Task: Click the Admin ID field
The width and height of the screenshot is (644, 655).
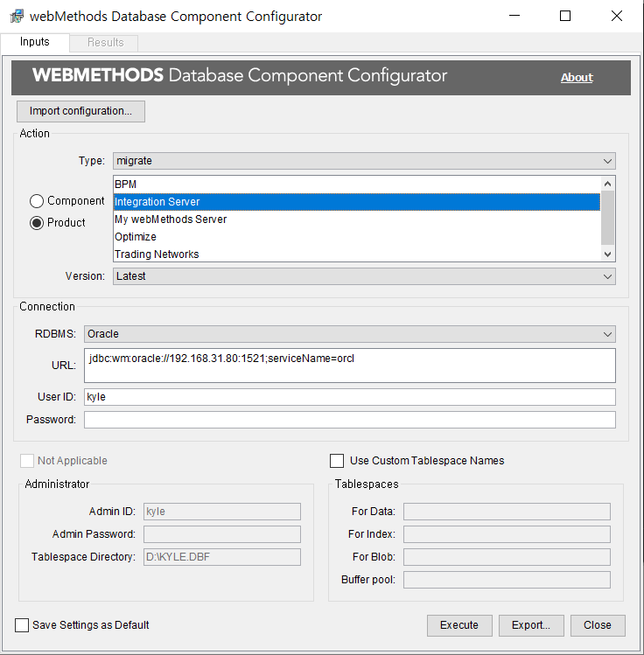Action: tap(222, 512)
